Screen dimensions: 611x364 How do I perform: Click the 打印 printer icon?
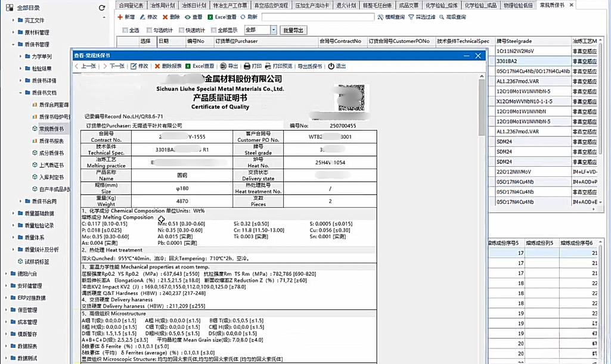247,66
